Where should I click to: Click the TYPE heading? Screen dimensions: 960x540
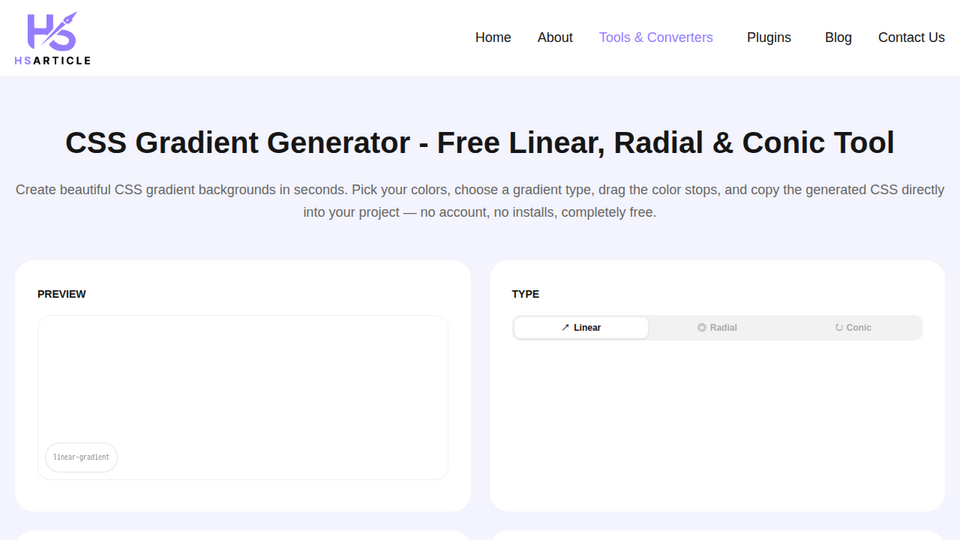(x=525, y=294)
